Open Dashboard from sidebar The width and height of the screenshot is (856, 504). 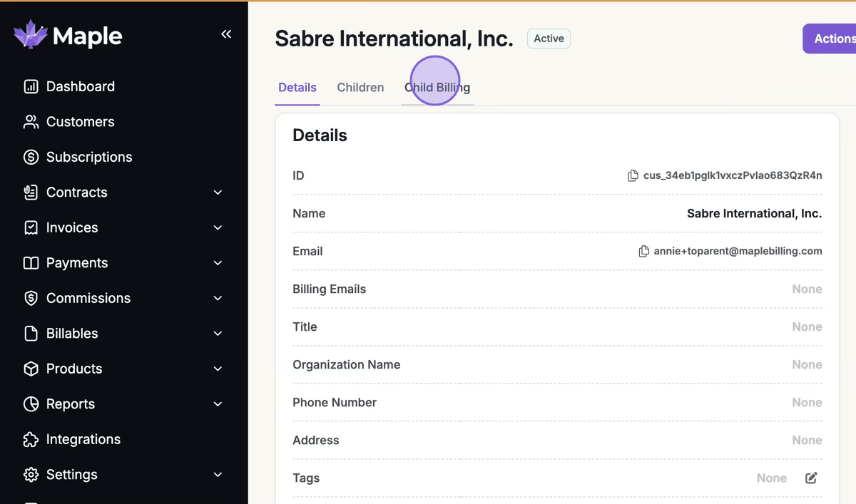[x=80, y=86]
